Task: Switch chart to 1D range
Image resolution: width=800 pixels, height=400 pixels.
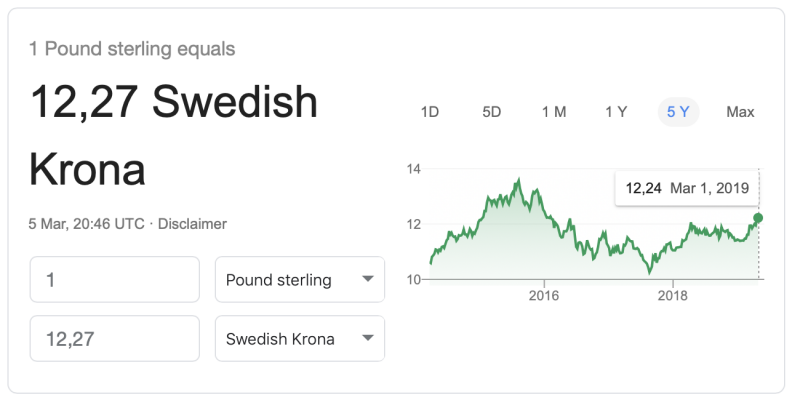Action: coord(430,112)
